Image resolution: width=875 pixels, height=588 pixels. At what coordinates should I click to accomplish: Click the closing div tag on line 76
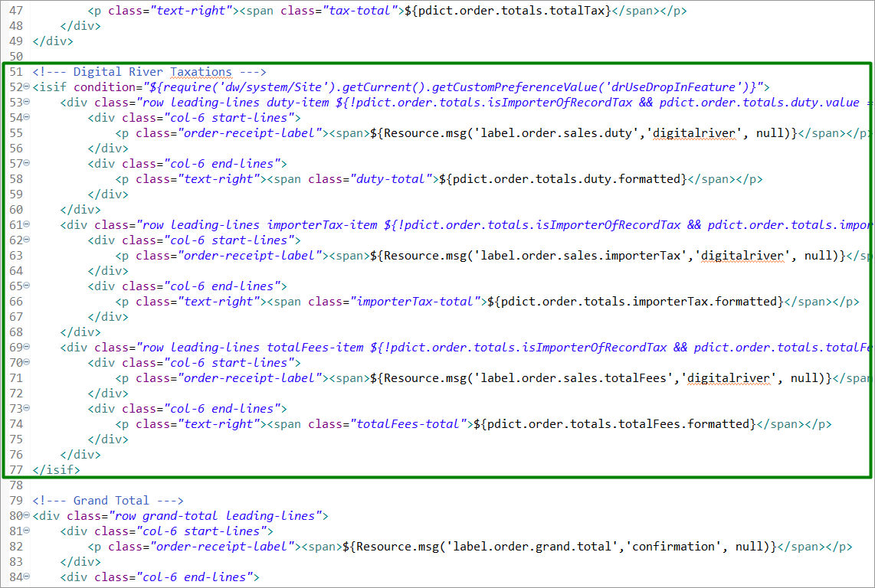tap(80, 455)
